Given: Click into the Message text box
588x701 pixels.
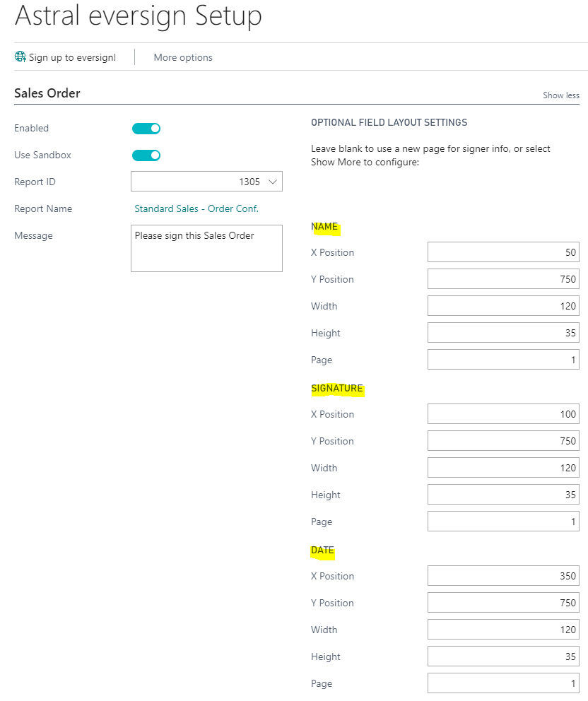Looking at the screenshot, I should (206, 248).
